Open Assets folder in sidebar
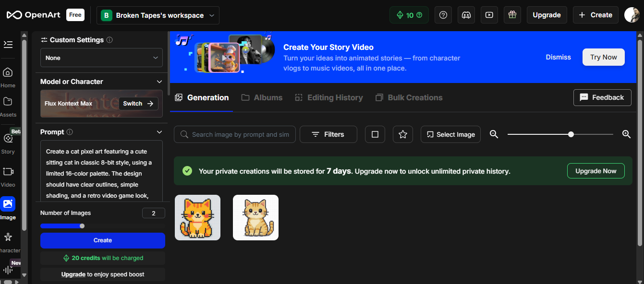This screenshot has height=284, width=644. coord(8,107)
